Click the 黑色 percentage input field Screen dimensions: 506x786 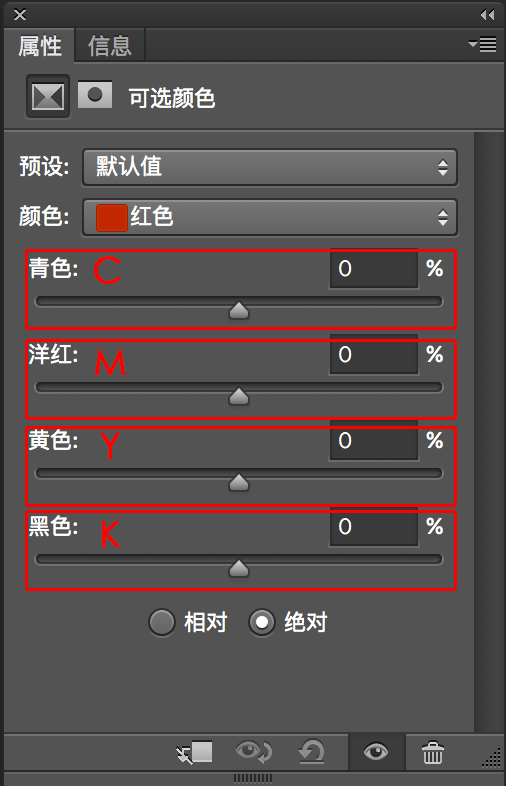[x=374, y=527]
